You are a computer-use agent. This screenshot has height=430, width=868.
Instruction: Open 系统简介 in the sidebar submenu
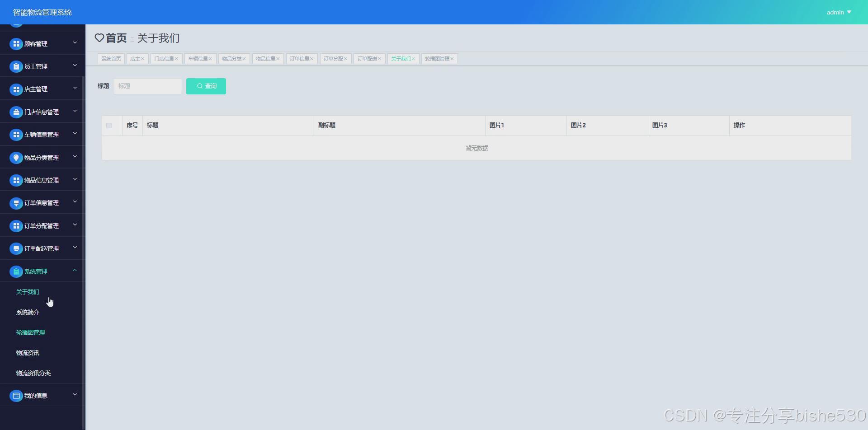click(x=28, y=312)
